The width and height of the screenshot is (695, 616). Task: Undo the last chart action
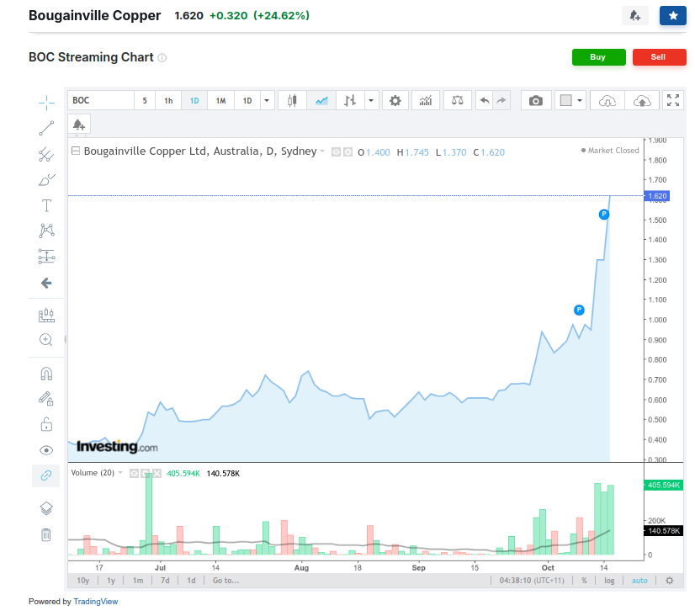(x=485, y=101)
